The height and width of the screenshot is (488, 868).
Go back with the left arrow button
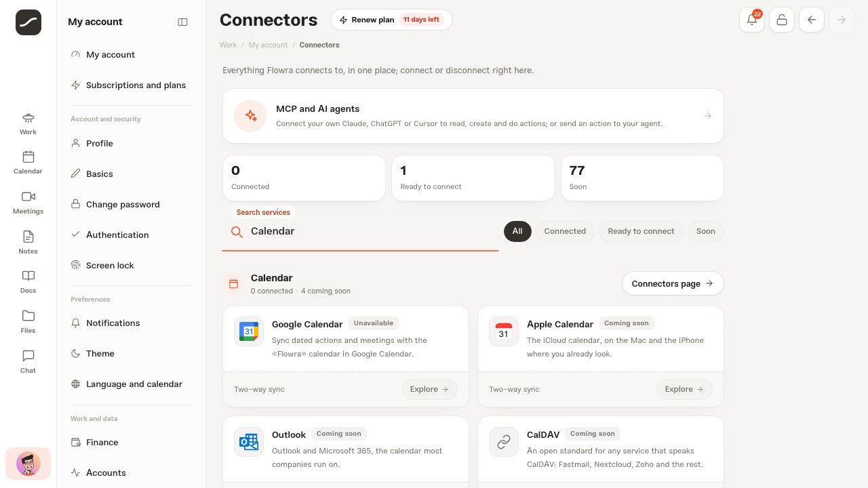pyautogui.click(x=812, y=20)
